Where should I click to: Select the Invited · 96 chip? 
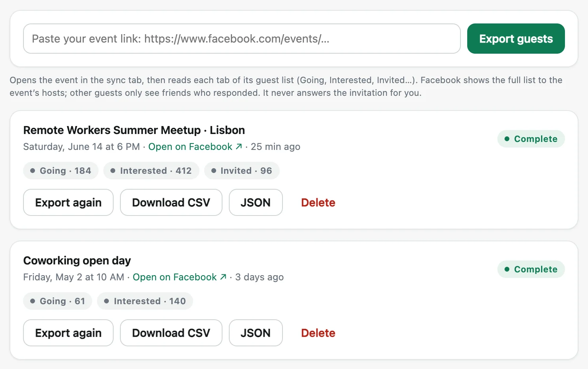coord(242,171)
